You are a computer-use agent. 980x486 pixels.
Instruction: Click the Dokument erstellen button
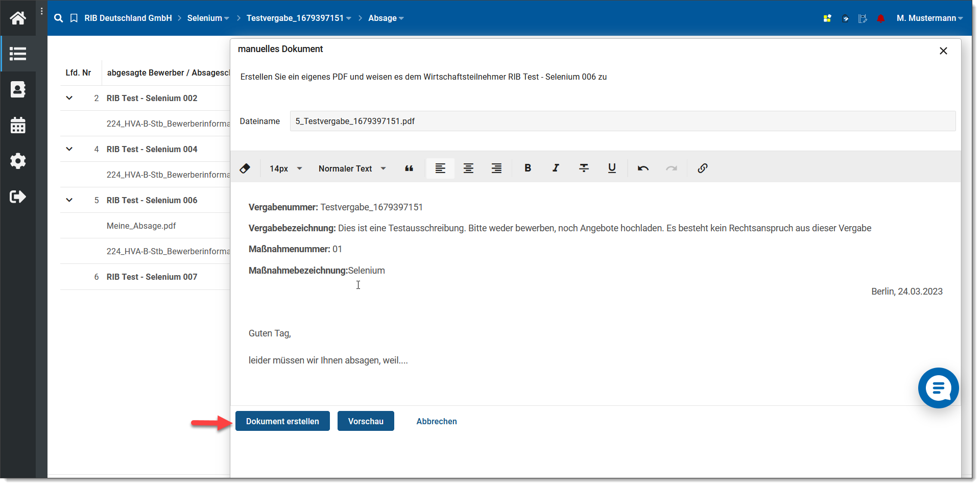(x=282, y=421)
